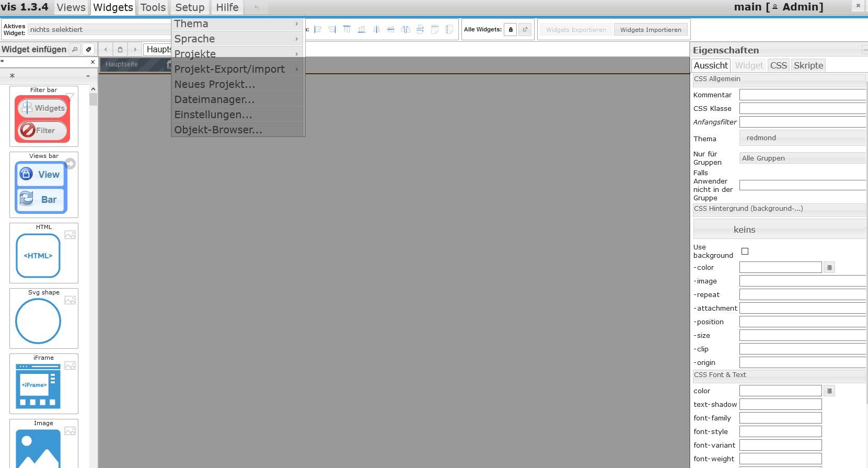Click the picture icon on the HTML widget card

[70, 235]
